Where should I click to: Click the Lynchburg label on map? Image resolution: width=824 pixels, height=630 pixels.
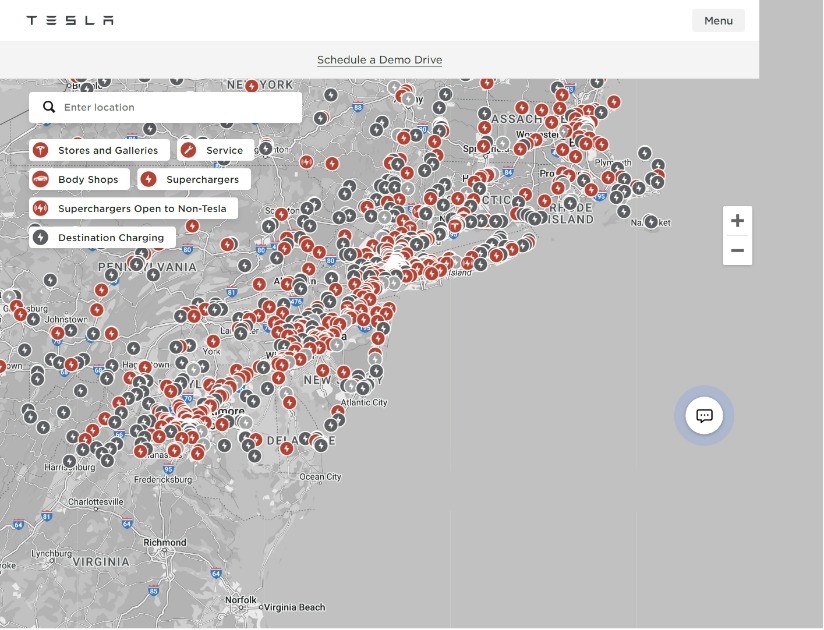50,554
